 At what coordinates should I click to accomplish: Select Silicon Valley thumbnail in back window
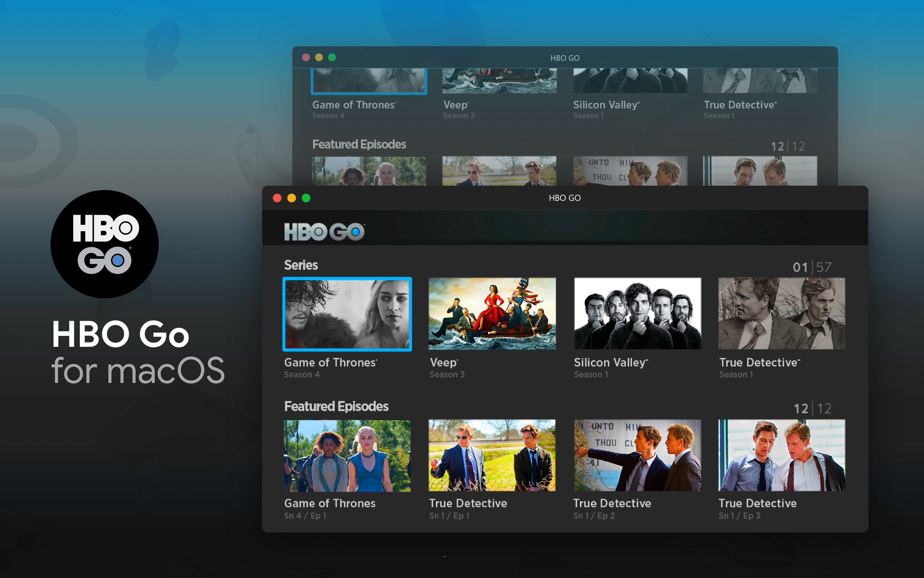[630, 81]
